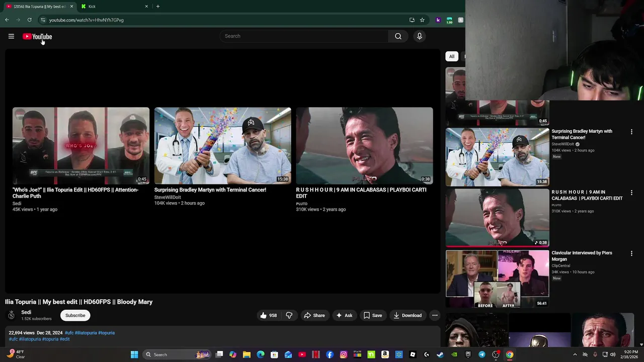Reload the YouTube page
Screen dimensions: 644x362
click(x=30, y=20)
